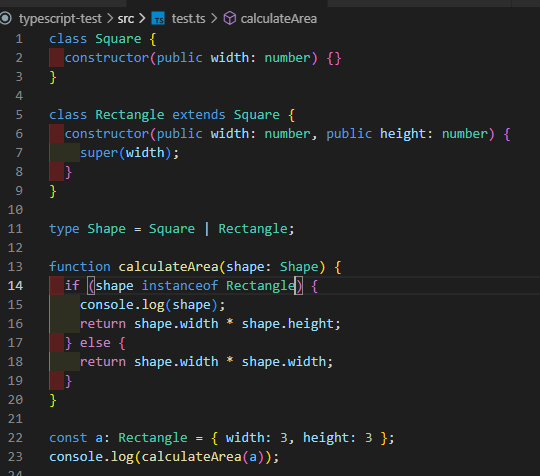Select line number 22 in gutter
This screenshot has height=476, width=540.
15,438
